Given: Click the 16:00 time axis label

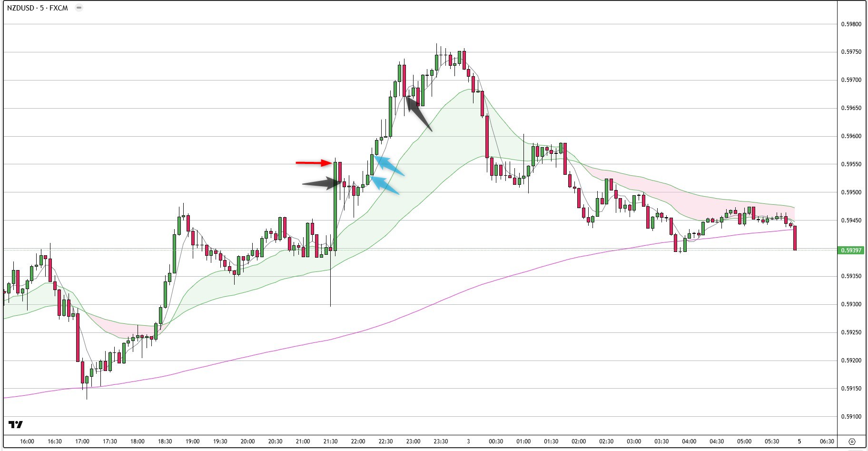Looking at the screenshot, I should click(27, 441).
